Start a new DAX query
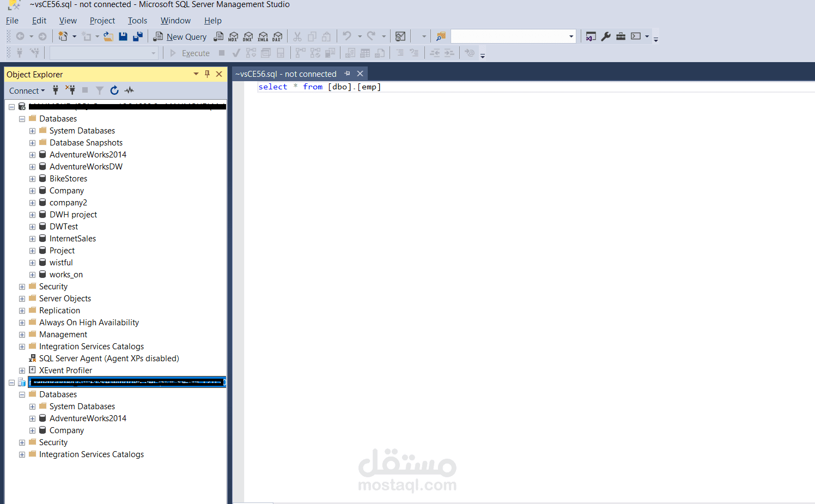The image size is (815, 504). click(x=277, y=37)
